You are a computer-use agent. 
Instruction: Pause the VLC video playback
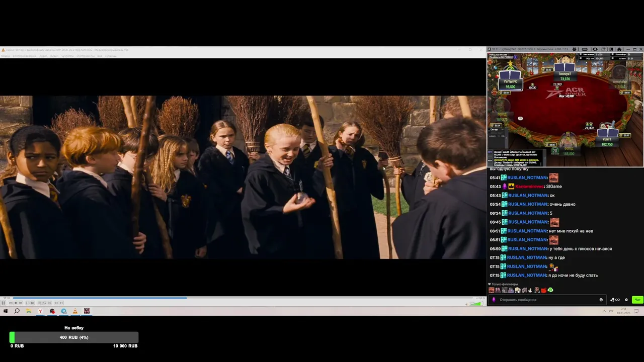(x=3, y=303)
